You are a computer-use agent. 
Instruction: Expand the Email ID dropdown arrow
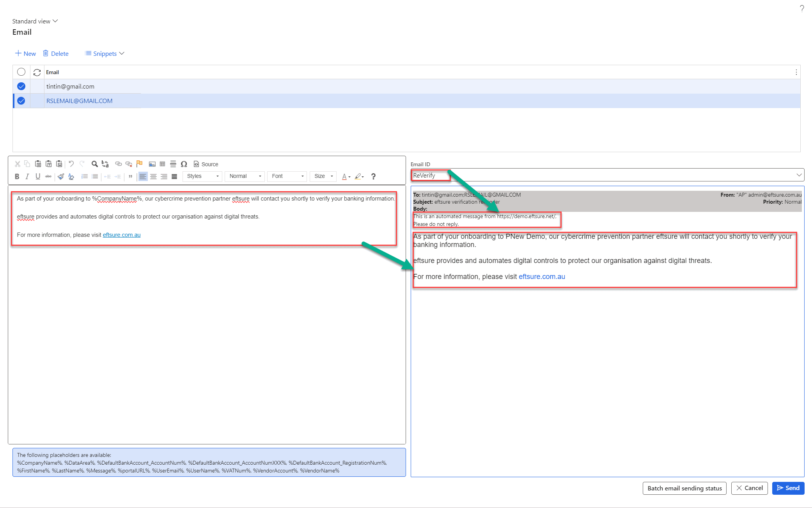(x=799, y=175)
